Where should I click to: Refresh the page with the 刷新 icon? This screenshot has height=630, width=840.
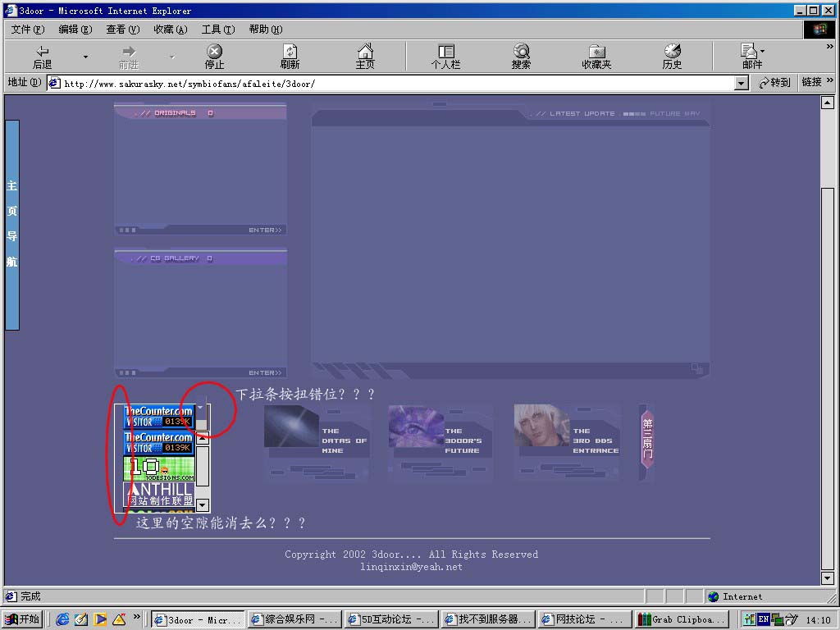coord(290,57)
